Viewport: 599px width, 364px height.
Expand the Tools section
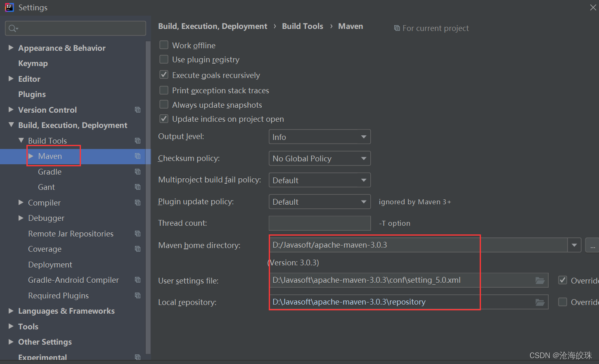(11, 326)
